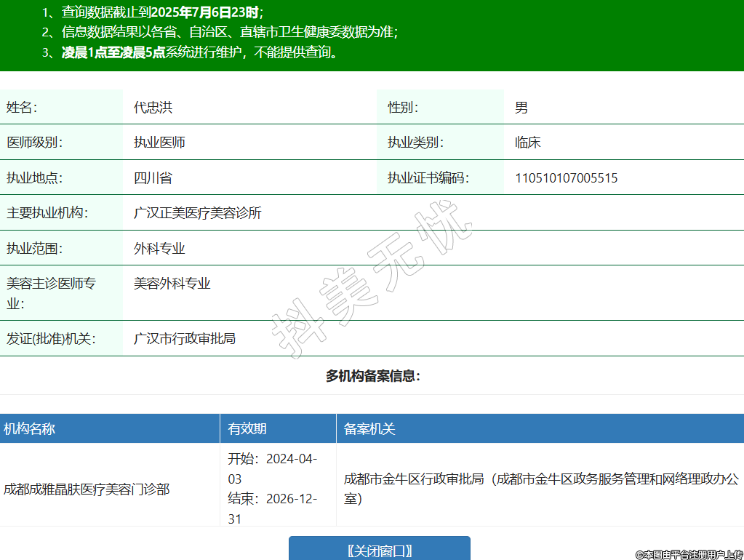Click the certificate number 110510107005515
Viewport: 744px width, 560px height.
click(x=566, y=178)
